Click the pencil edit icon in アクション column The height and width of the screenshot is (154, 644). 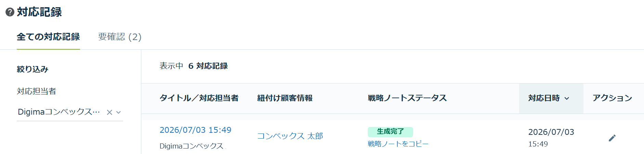tap(612, 138)
